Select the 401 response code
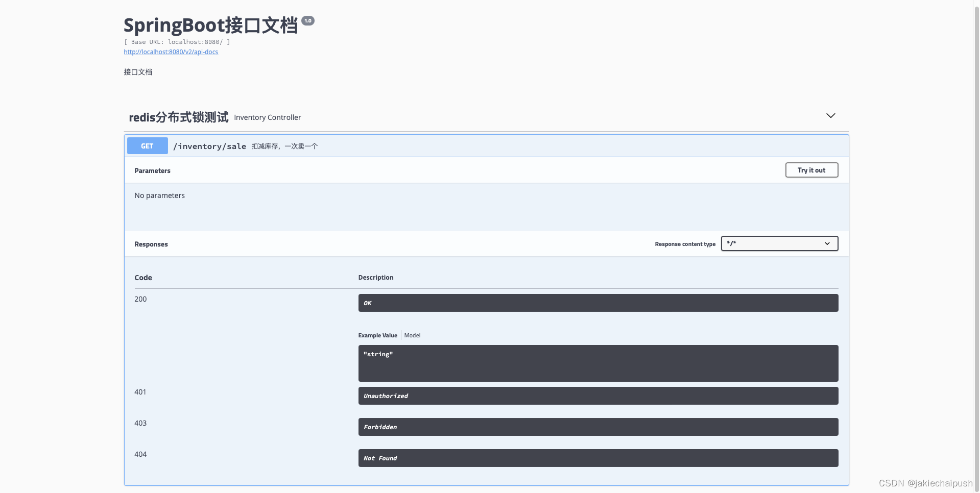Screen dimensions: 980x493 [x=140, y=392]
